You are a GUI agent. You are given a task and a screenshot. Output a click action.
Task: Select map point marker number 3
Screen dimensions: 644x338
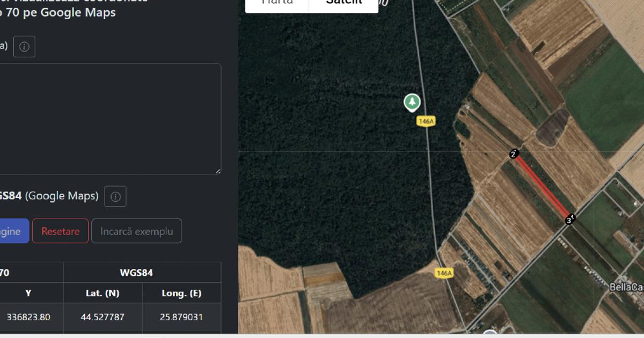point(568,221)
